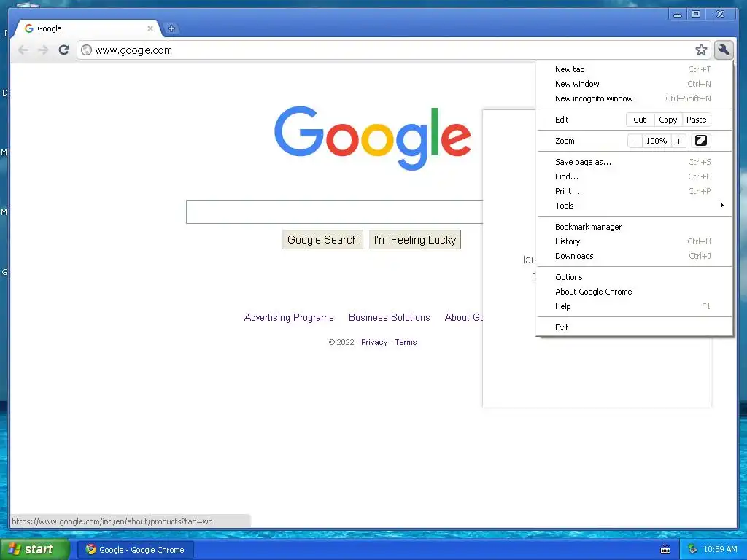747x560 pixels.
Task: Click the Google tab title
Action: pyautogui.click(x=50, y=28)
